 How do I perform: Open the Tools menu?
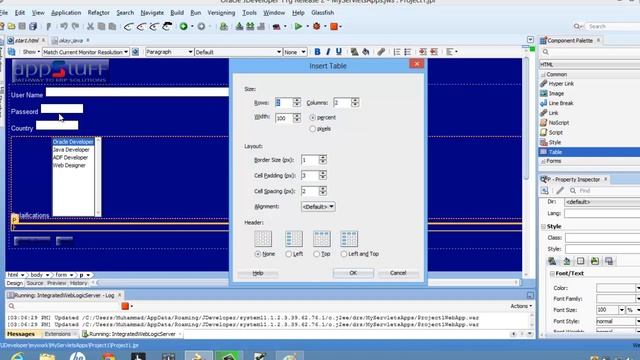tap(249, 13)
